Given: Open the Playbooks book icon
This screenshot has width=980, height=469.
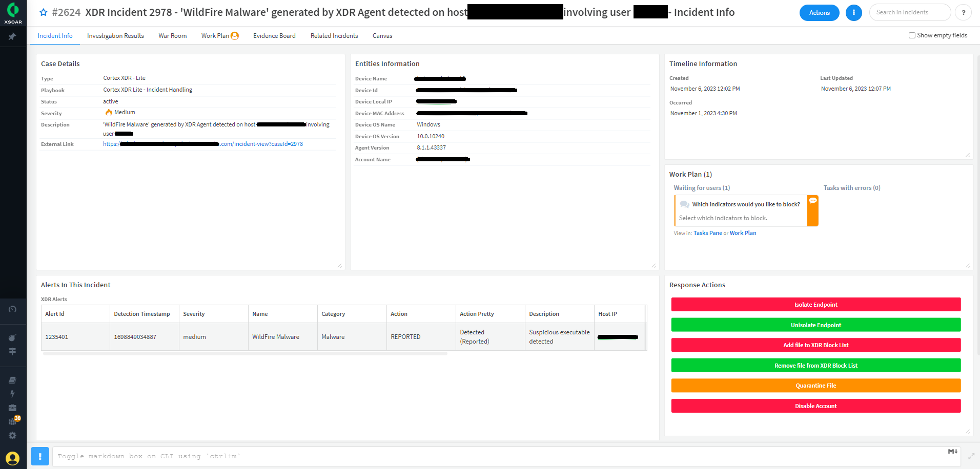Looking at the screenshot, I should [x=12, y=380].
